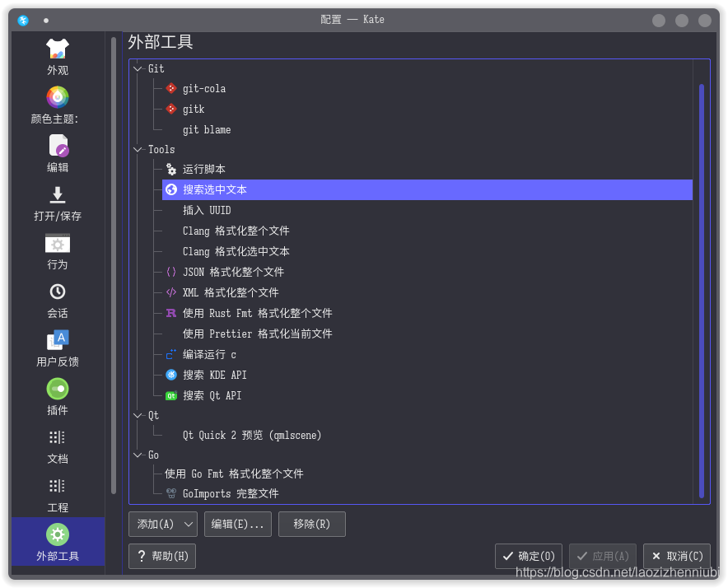Select Clang 格式化整个文件

point(236,231)
